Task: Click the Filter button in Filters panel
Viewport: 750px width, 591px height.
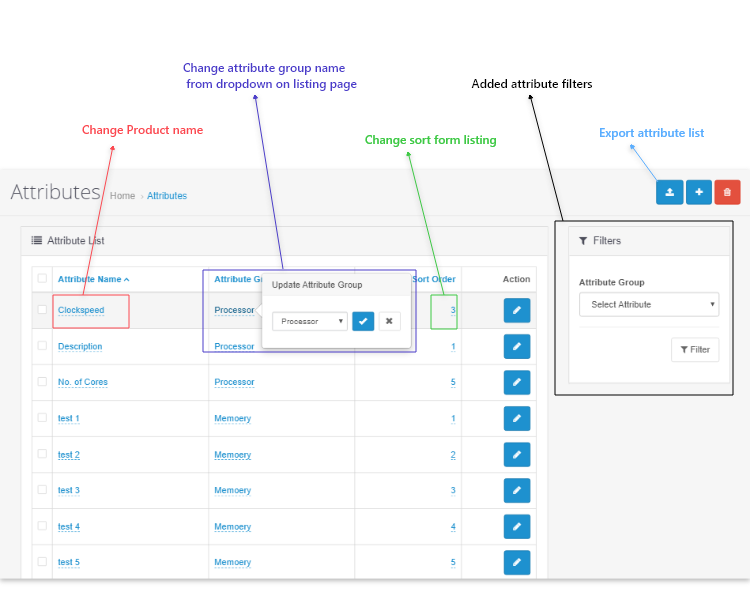Action: (x=695, y=350)
